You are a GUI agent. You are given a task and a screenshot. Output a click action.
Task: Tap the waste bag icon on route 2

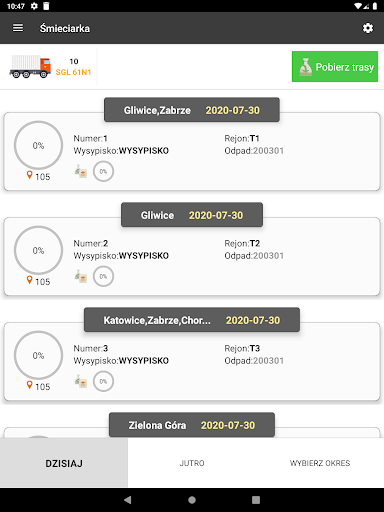[81, 276]
